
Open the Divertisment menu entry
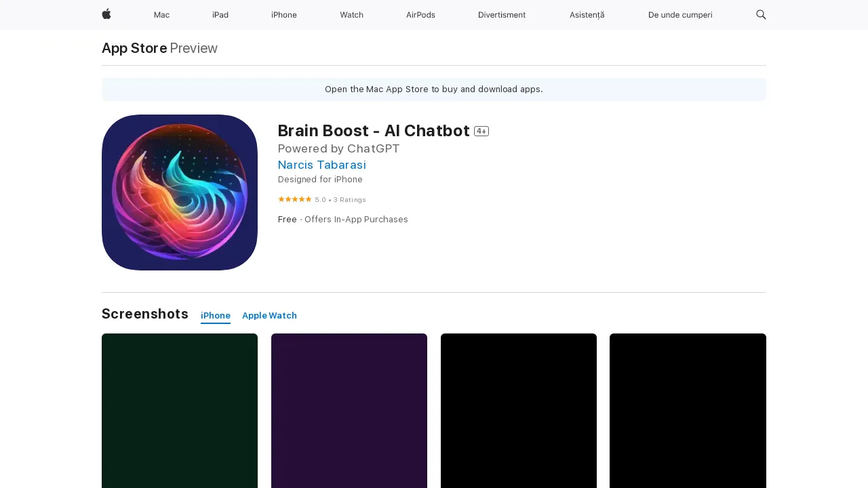click(x=502, y=15)
